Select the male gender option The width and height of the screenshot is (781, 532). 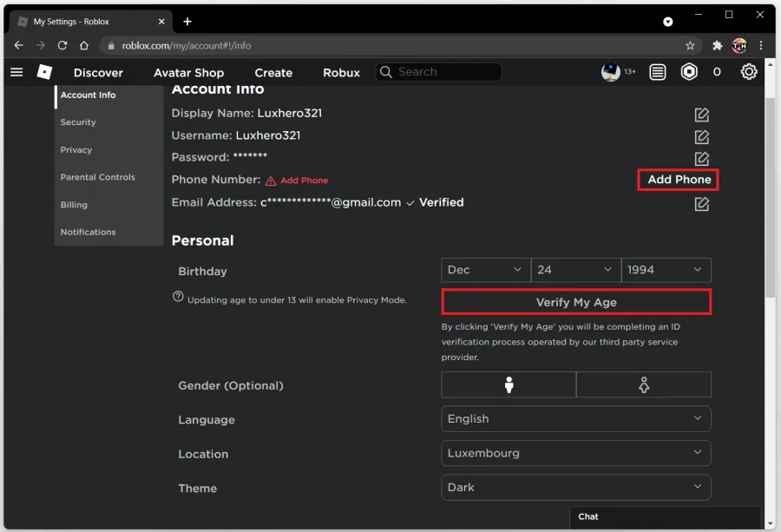click(509, 384)
